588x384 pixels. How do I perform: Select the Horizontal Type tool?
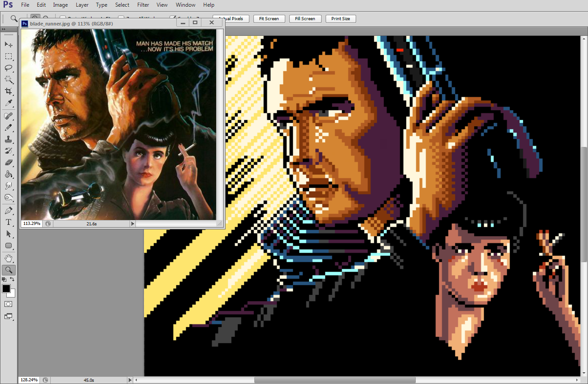pyautogui.click(x=9, y=222)
